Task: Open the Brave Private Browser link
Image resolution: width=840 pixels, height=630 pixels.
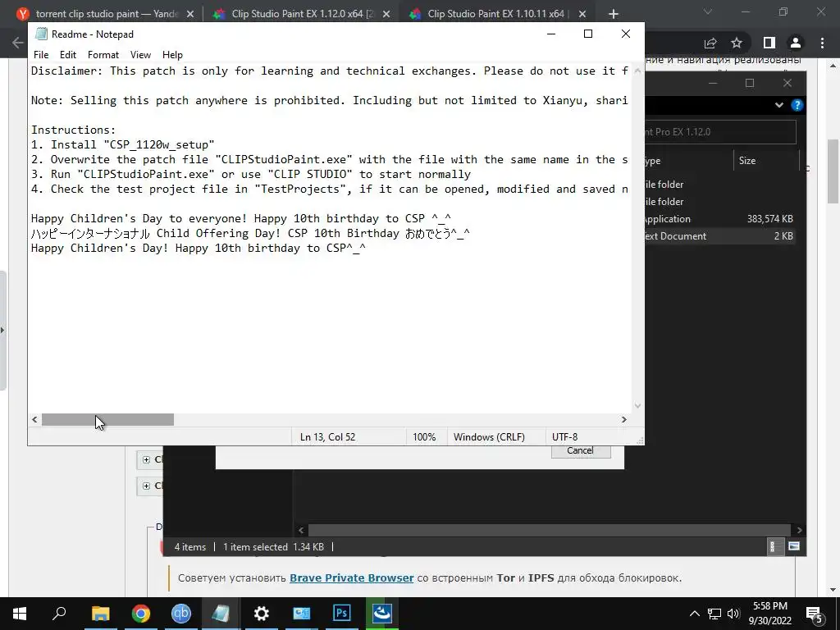Action: point(351,578)
